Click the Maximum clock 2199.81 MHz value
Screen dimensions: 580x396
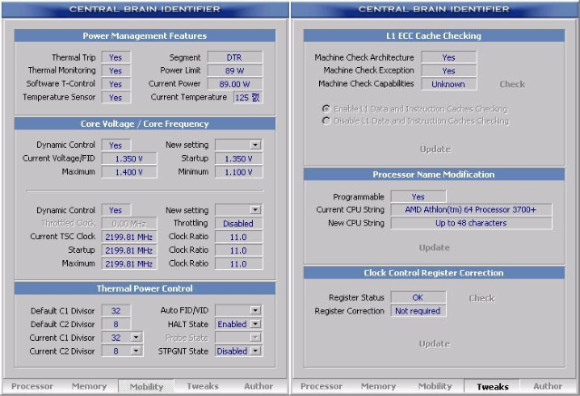tap(129, 264)
